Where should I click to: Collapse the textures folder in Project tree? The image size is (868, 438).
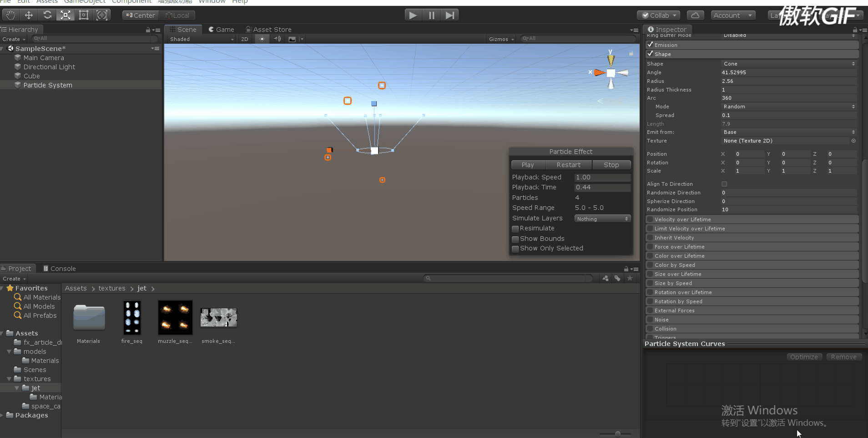point(9,379)
